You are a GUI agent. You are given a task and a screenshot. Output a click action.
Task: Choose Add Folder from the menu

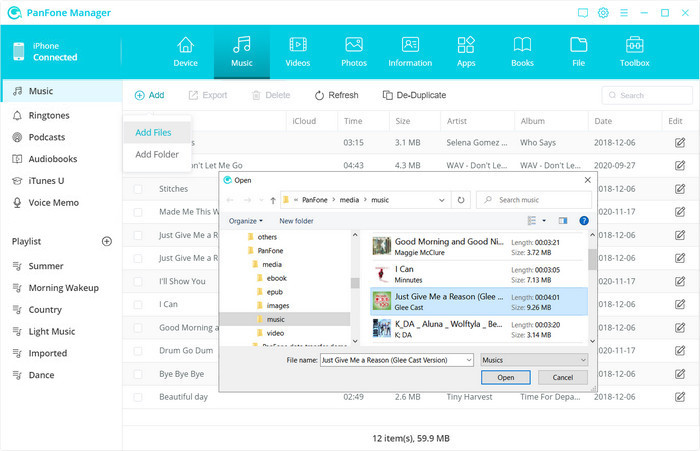click(x=157, y=155)
